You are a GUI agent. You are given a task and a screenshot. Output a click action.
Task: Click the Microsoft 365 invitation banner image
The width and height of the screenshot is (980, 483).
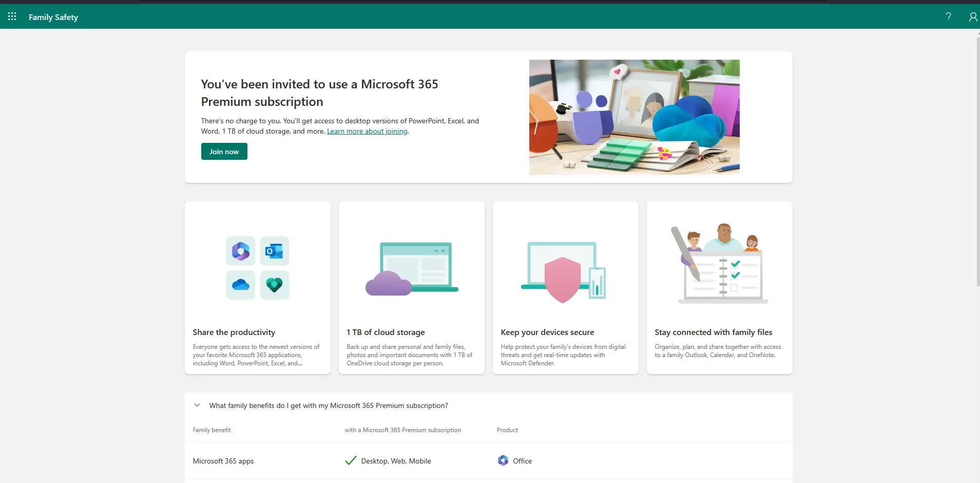(635, 117)
